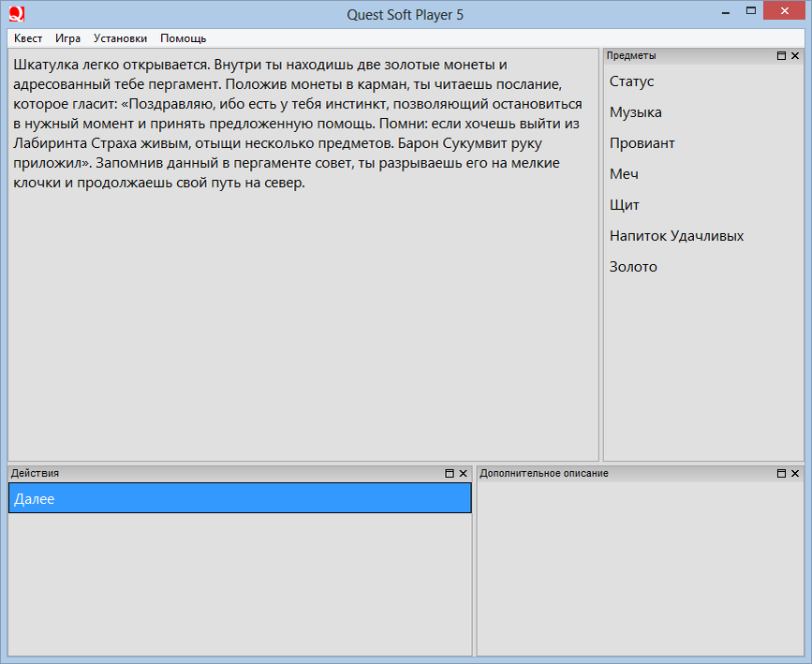812x664 pixels.
Task: Select Золото in the inventory
Action: (x=634, y=267)
